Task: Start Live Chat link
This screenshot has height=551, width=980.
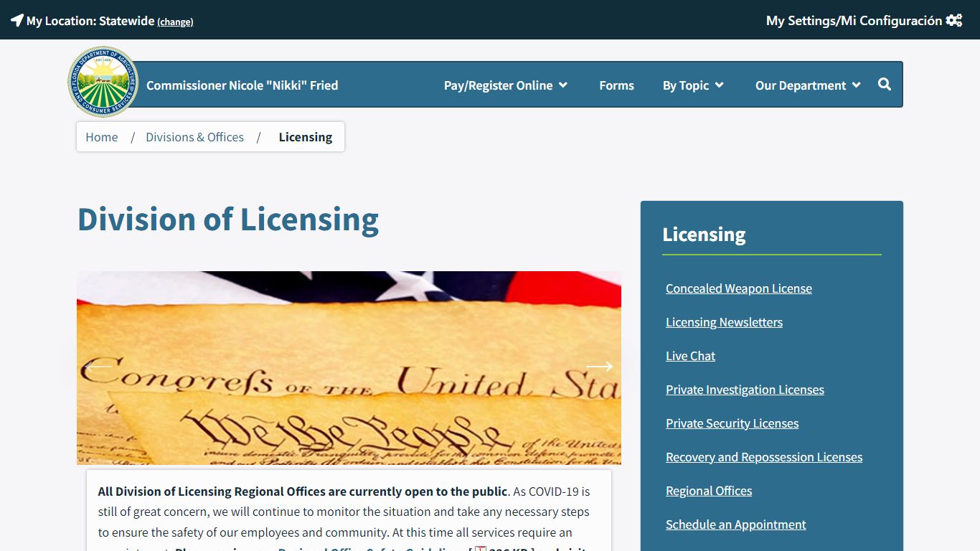Action: (690, 356)
